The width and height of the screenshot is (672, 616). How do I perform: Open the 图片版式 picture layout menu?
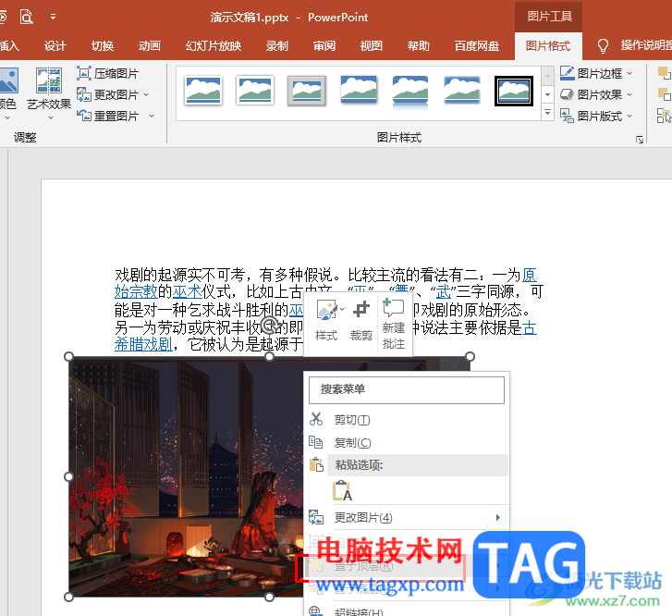pos(596,116)
